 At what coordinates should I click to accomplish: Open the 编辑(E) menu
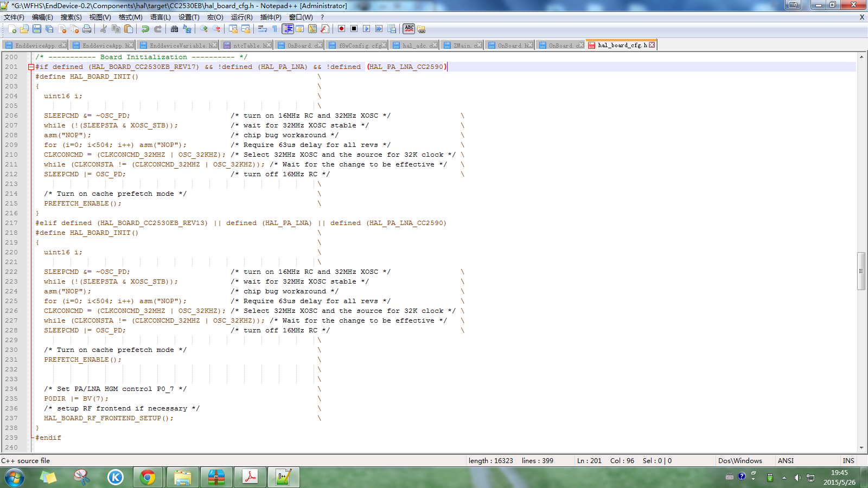point(42,17)
